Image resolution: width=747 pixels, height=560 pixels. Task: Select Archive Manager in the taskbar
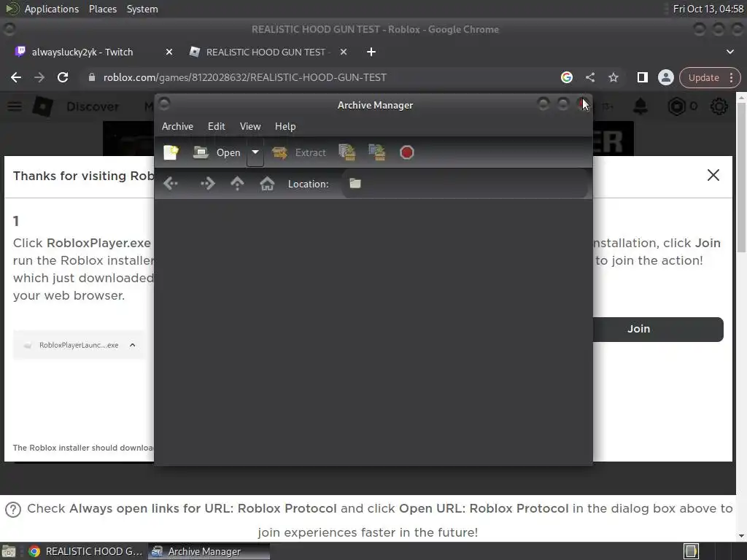pos(209,551)
